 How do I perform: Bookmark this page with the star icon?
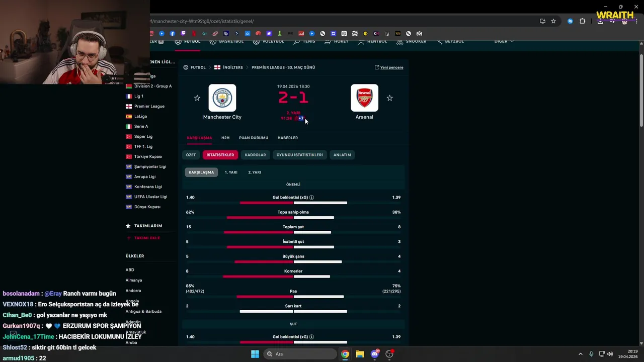pos(553,21)
